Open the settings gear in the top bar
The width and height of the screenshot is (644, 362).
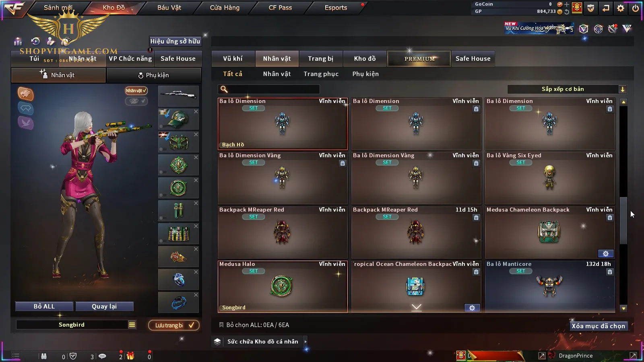tap(621, 8)
